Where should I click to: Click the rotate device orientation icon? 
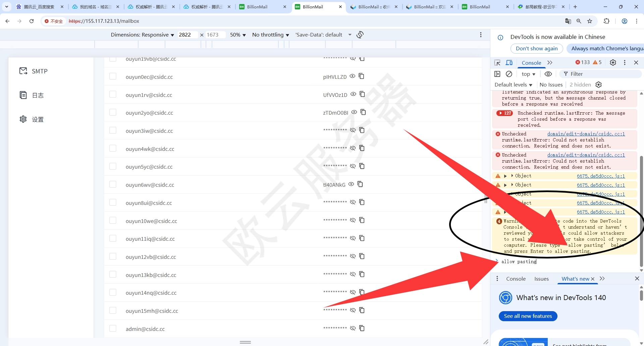pos(360,35)
